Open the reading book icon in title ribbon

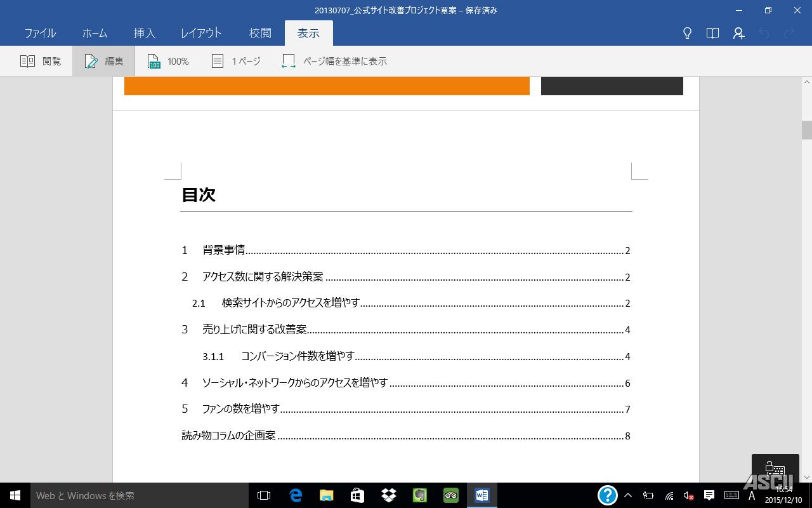click(x=712, y=33)
